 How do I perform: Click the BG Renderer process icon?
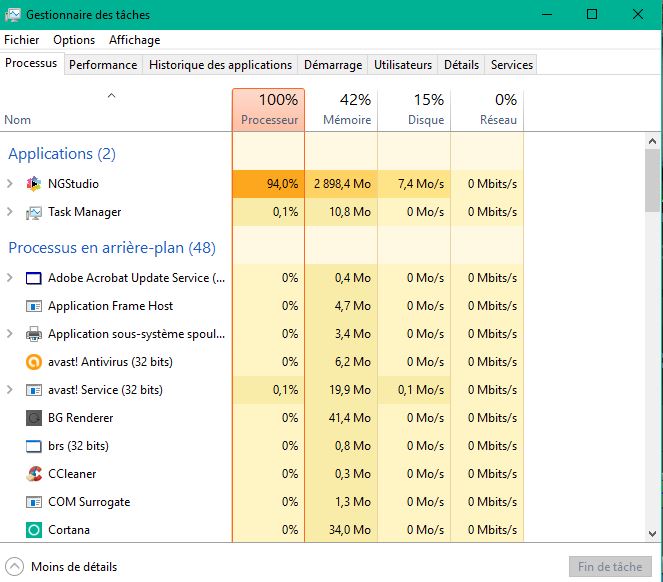coord(33,418)
